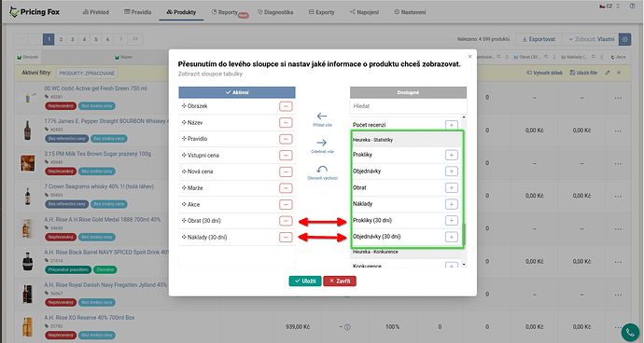Click the green Uložit button
644x343 pixels.
coord(305,281)
